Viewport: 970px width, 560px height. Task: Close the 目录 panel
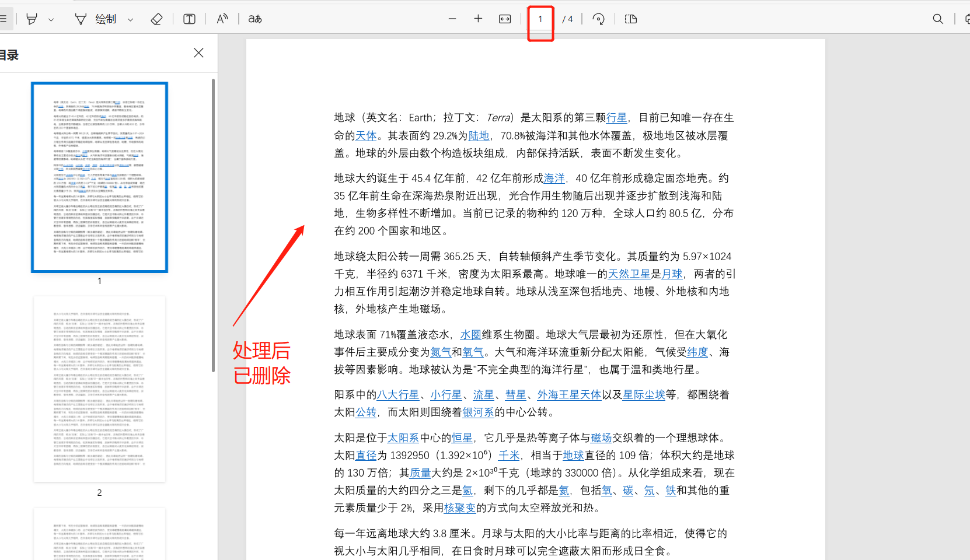point(198,52)
